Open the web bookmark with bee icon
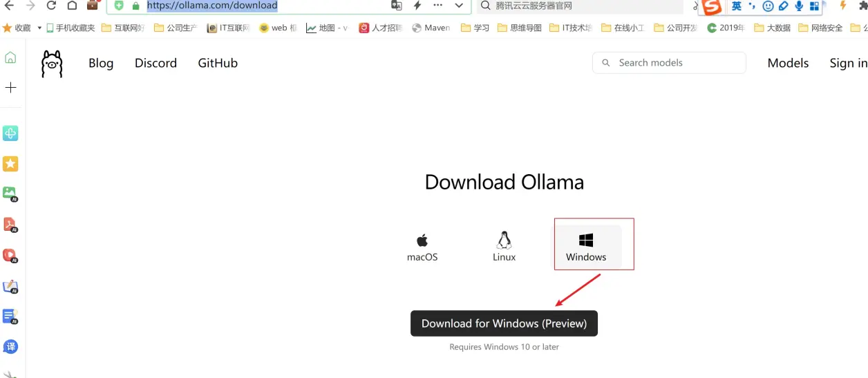Viewport: 868px width, 378px height. pos(279,28)
